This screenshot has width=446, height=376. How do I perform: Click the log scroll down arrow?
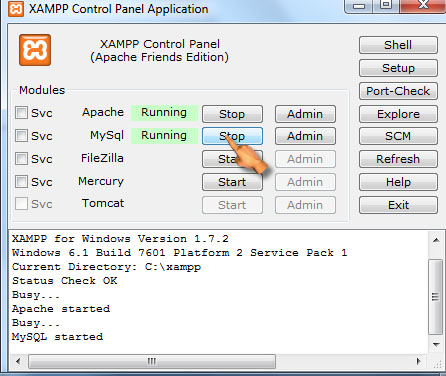click(436, 344)
